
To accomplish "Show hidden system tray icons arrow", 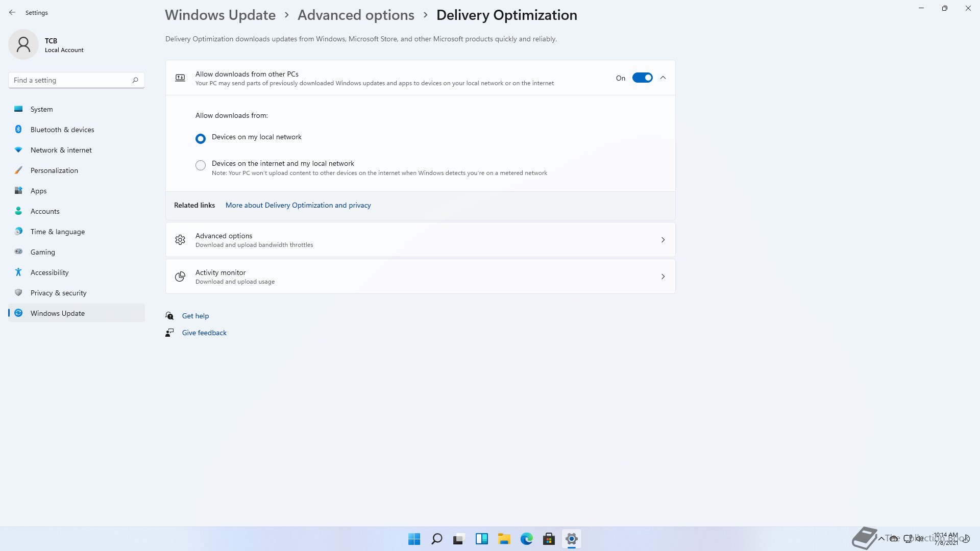I will (881, 538).
